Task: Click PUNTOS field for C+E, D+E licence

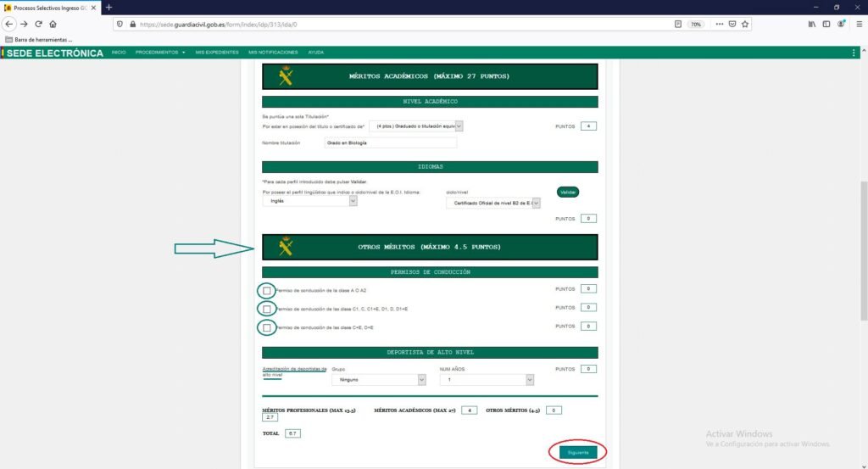Action: click(x=588, y=327)
